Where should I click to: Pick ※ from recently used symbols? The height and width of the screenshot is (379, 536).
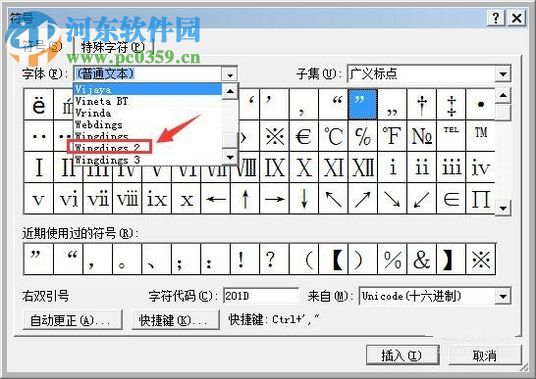point(481,259)
